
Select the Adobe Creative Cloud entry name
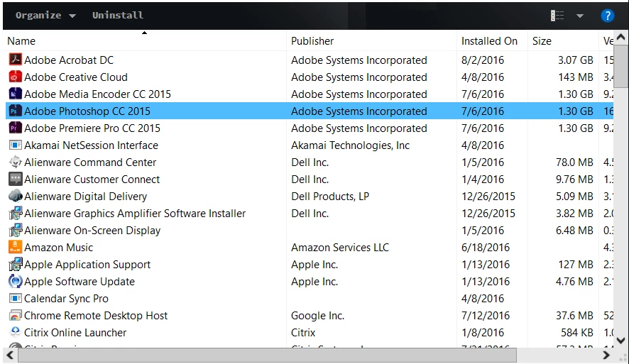click(76, 77)
